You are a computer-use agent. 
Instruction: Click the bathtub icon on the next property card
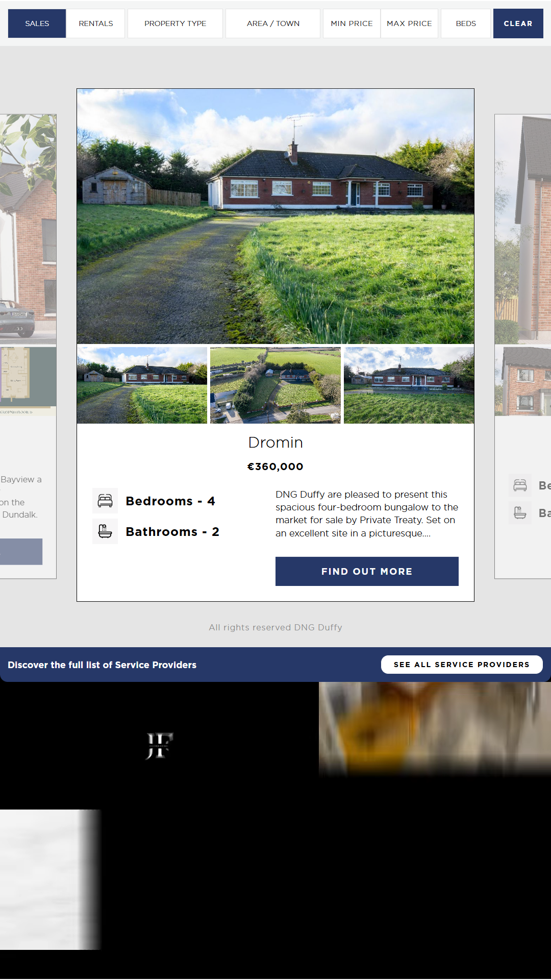click(520, 512)
